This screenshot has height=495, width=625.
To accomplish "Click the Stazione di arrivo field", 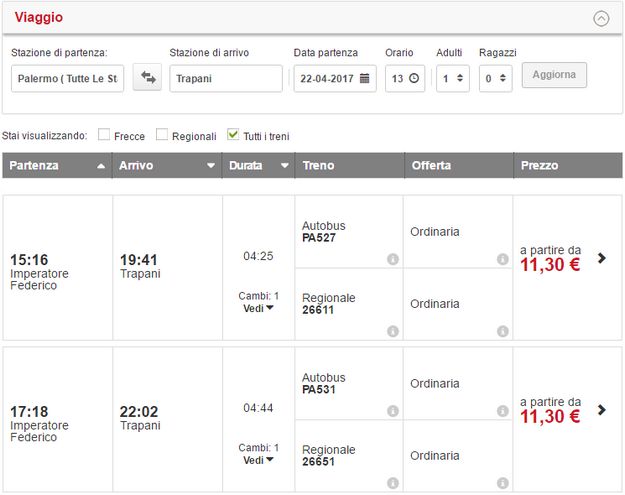I will click(x=225, y=78).
